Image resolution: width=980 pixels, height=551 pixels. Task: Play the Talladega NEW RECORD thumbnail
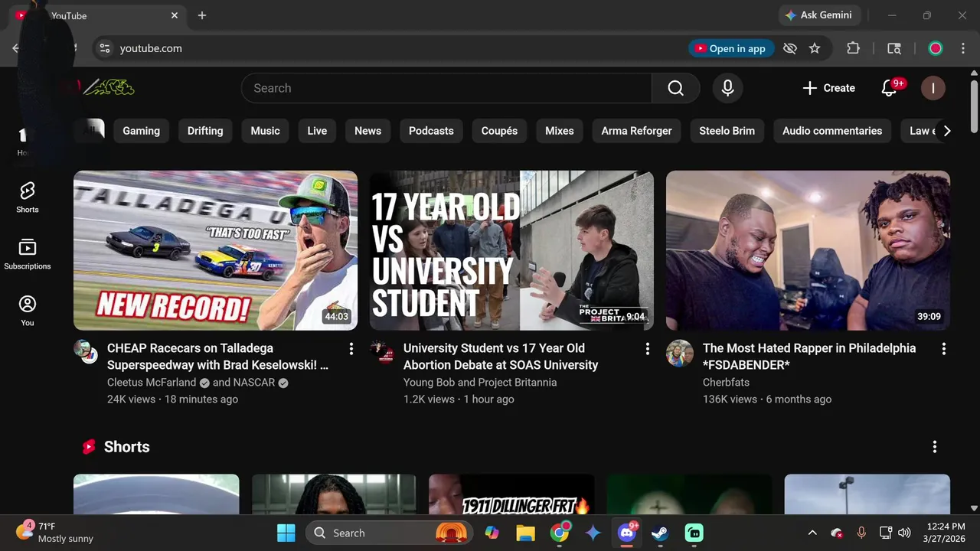pyautogui.click(x=215, y=250)
